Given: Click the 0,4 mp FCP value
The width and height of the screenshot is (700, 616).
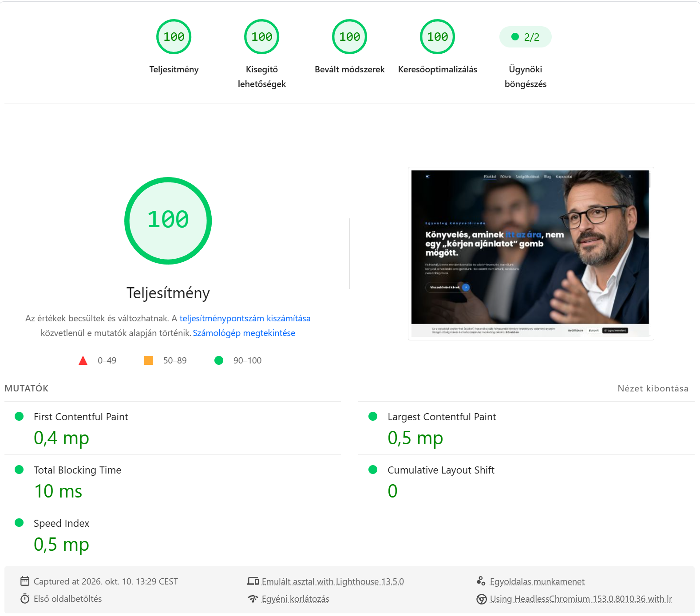Looking at the screenshot, I should 61,438.
